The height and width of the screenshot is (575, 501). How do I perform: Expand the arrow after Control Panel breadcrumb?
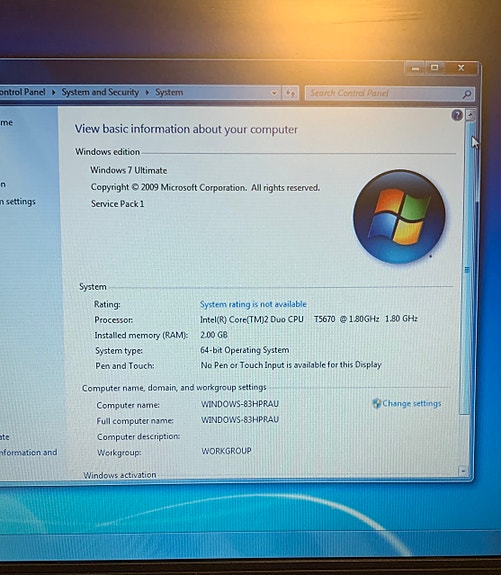(x=54, y=92)
